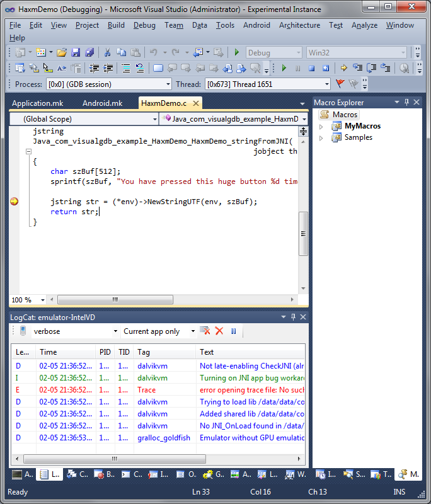The width and height of the screenshot is (431, 504).
Task: Expand the Samples tree node
Action: 321,138
